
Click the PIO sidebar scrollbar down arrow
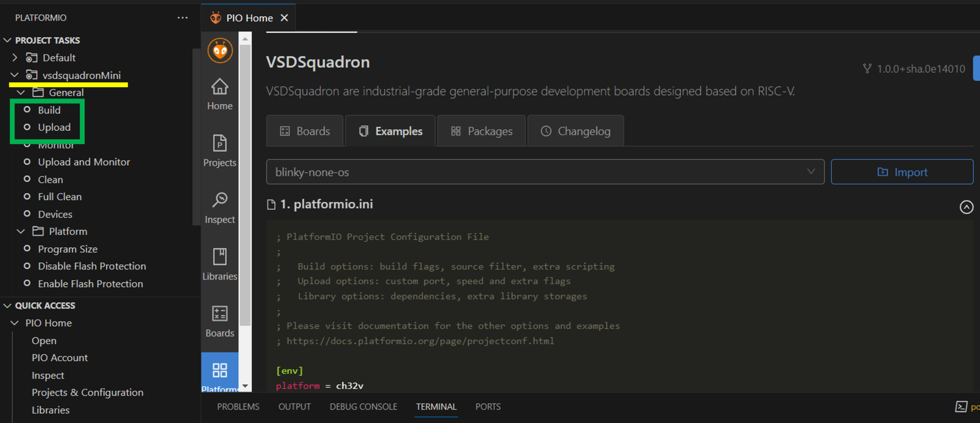point(245,386)
